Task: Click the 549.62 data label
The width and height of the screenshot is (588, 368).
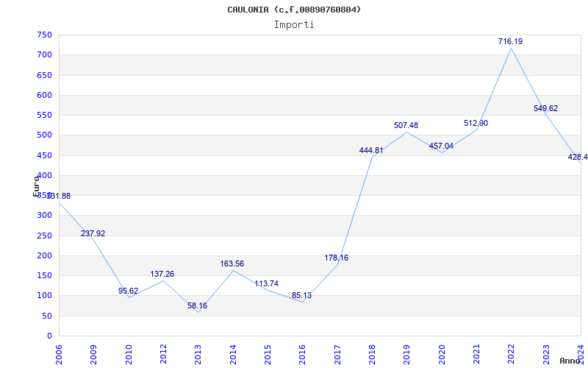Action: 545,108
